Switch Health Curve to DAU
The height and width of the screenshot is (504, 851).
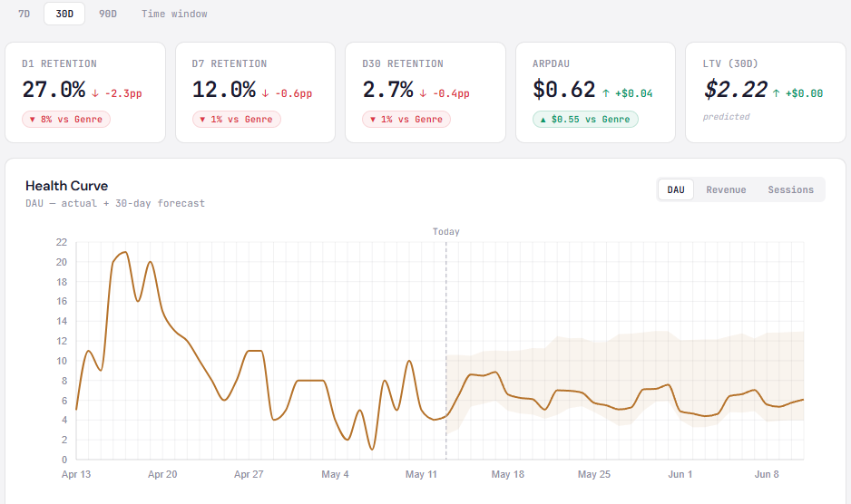coord(676,189)
